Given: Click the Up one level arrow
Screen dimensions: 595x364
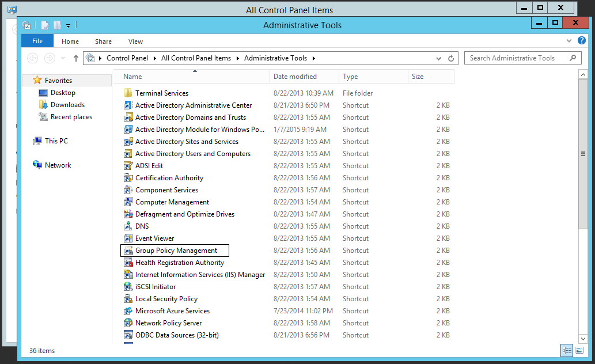Looking at the screenshot, I should [76, 58].
